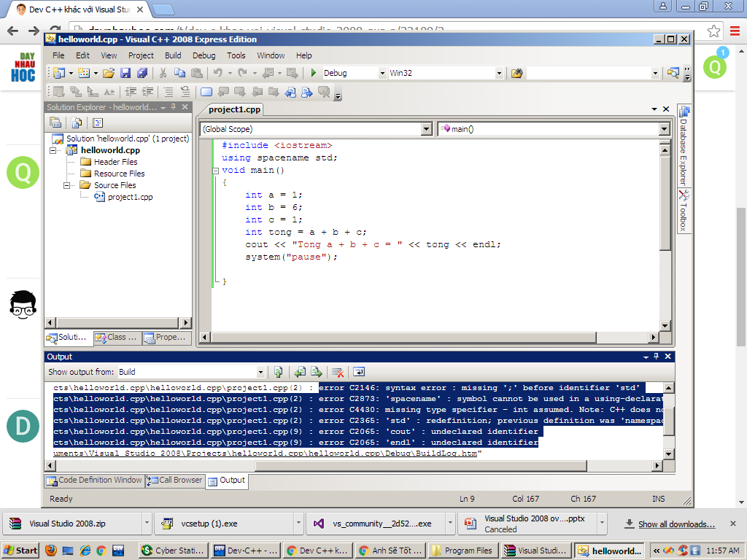Click the Save All icon in toolbar

(x=142, y=73)
